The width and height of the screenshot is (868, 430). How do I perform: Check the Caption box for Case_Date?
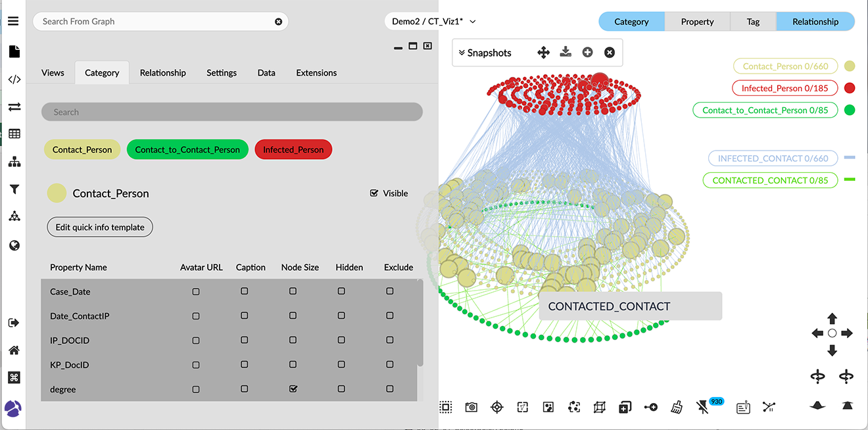coord(245,291)
